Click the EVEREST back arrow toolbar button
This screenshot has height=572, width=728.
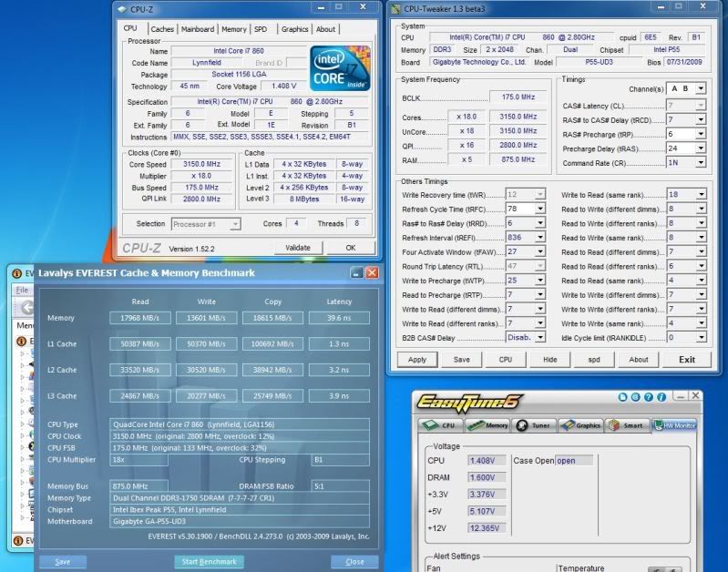(27, 307)
